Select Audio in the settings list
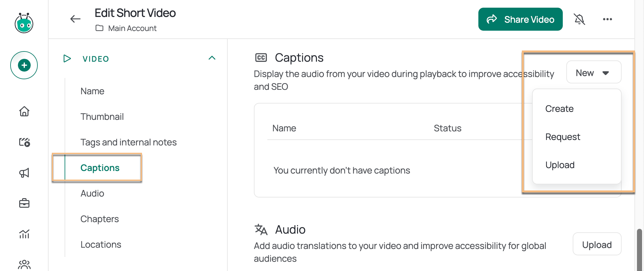The height and width of the screenshot is (271, 644). 92,193
